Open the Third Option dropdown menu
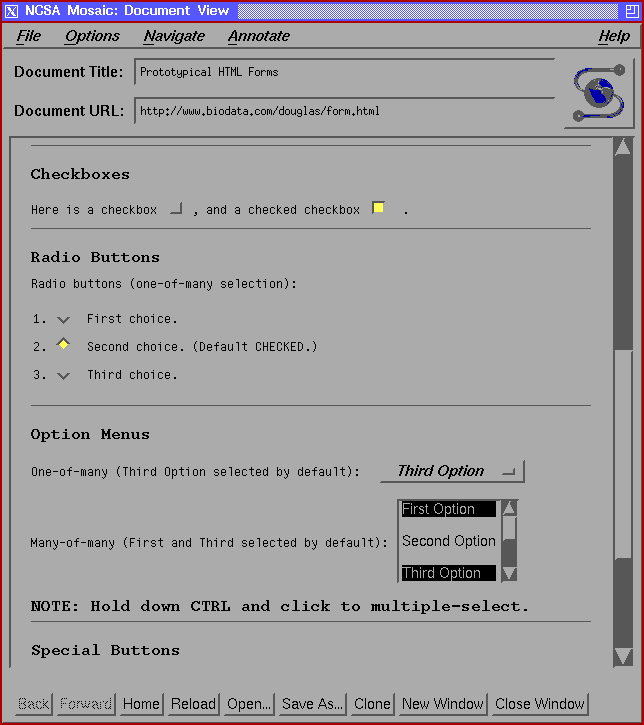This screenshot has height=725, width=644. [x=452, y=471]
